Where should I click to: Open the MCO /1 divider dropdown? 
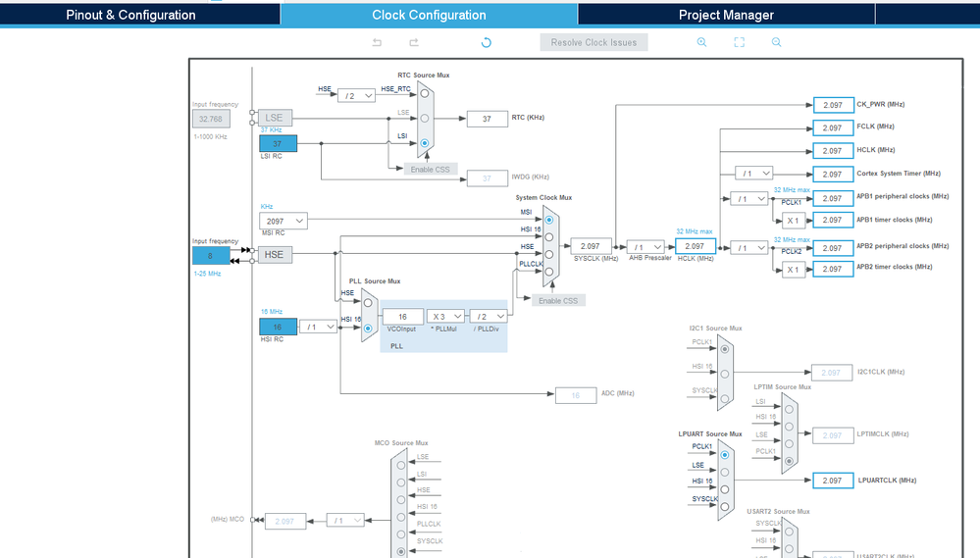(x=345, y=520)
